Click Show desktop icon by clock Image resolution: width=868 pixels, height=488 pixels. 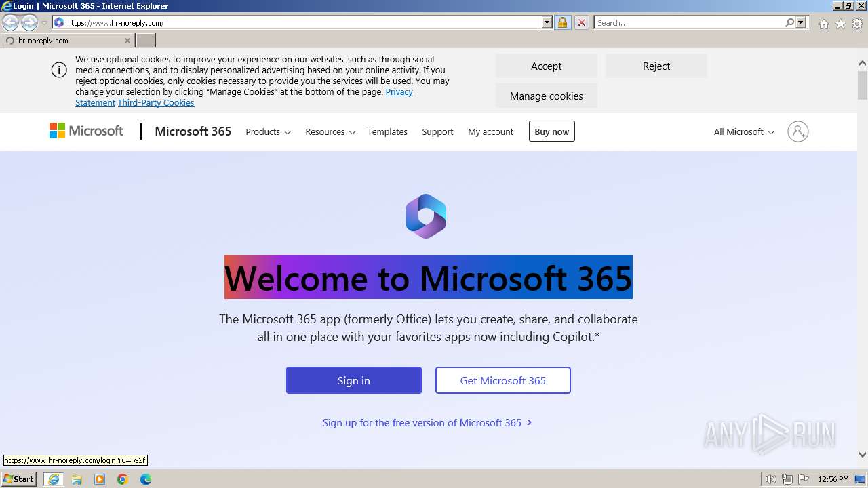pos(861,479)
